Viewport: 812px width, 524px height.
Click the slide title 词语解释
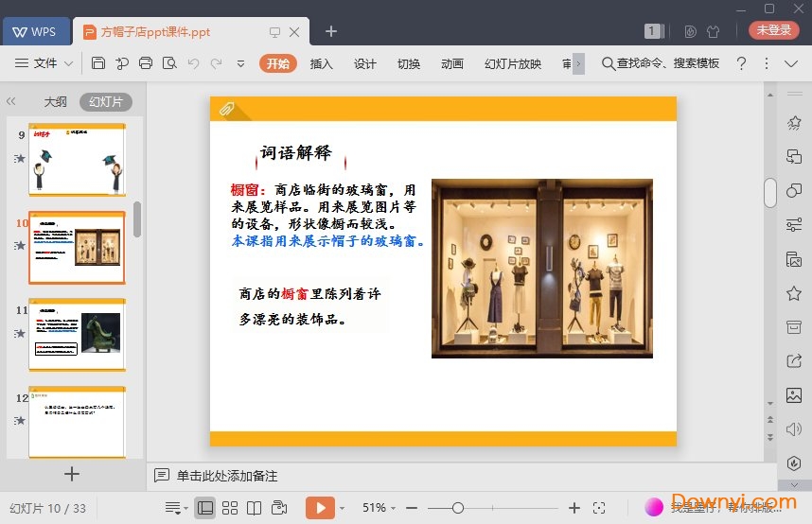tap(295, 152)
